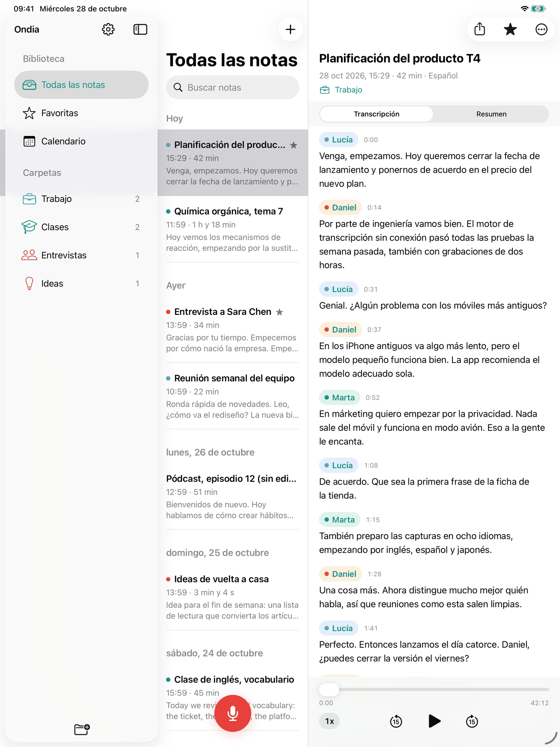Open the Química orgánica, tema 7 note
This screenshot has width=560, height=747.
click(x=232, y=229)
